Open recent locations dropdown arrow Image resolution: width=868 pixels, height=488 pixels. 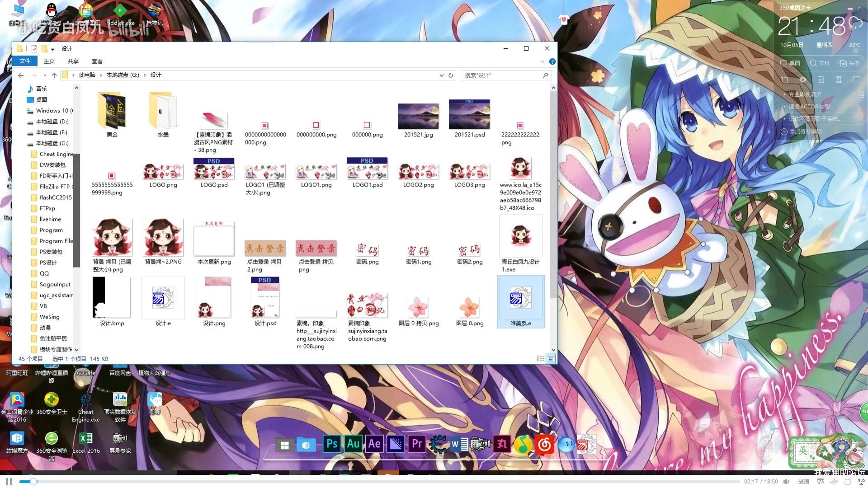(45, 75)
